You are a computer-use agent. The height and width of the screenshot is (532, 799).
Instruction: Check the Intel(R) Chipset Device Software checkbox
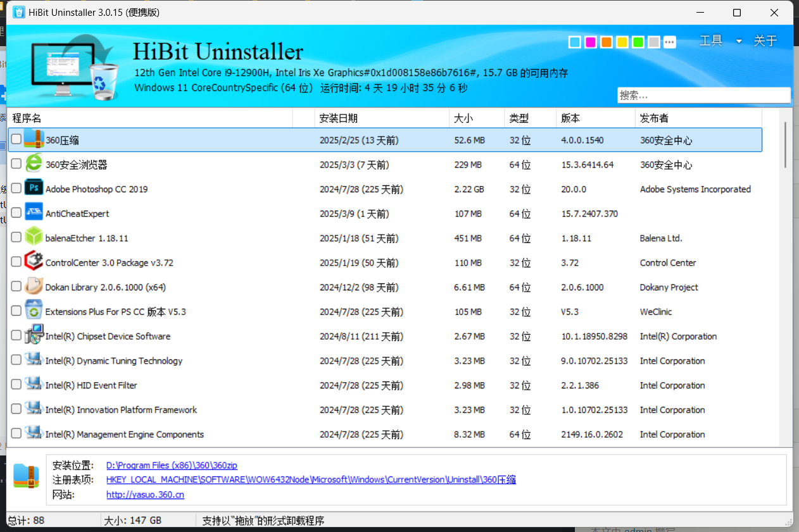16,335
